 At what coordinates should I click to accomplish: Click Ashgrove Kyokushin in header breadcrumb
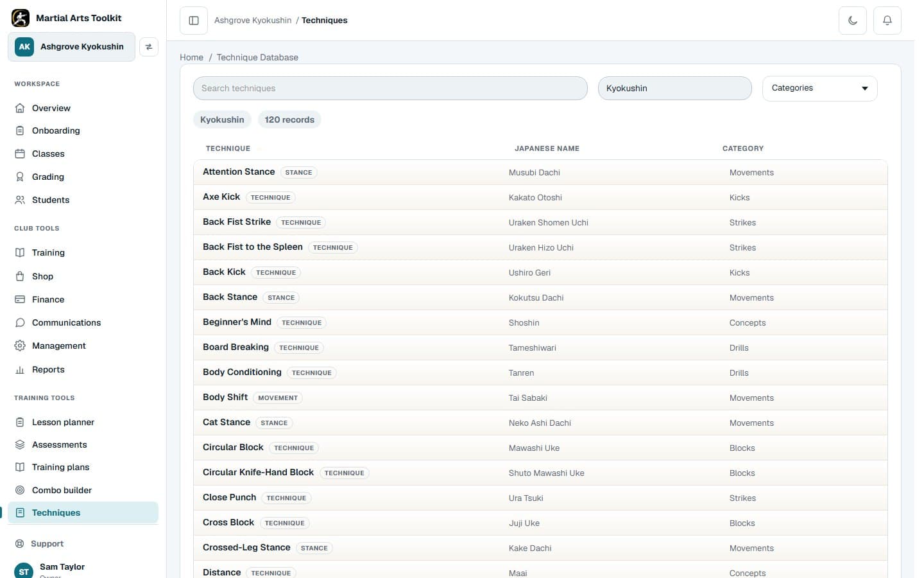(253, 21)
